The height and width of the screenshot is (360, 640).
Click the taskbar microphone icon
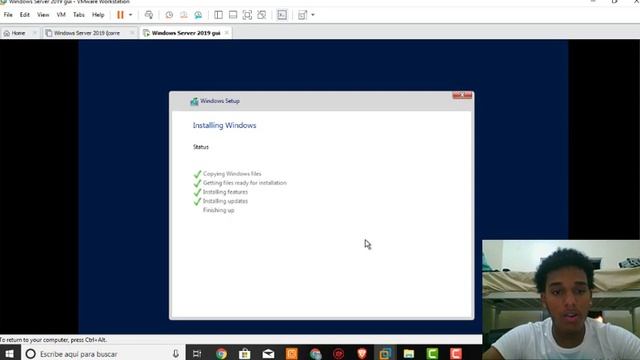point(176,353)
